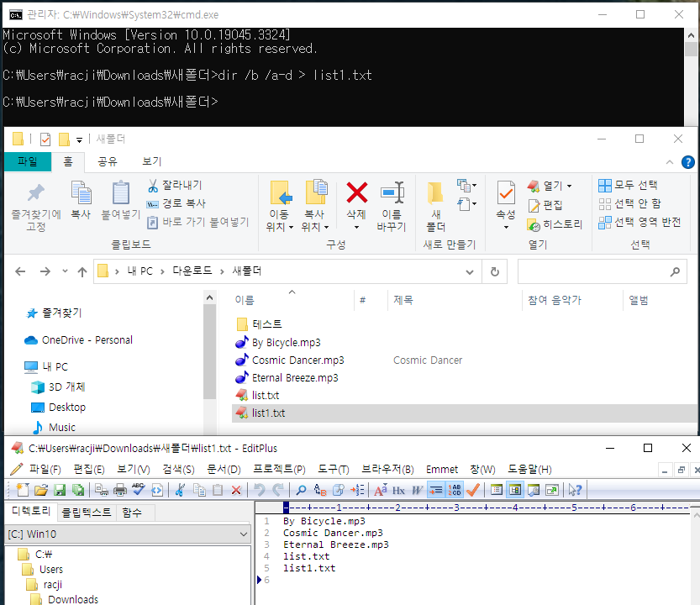Image resolution: width=700 pixels, height=605 pixels.
Task: Click 잘라내기 in Explorer ribbon
Action: [x=175, y=185]
